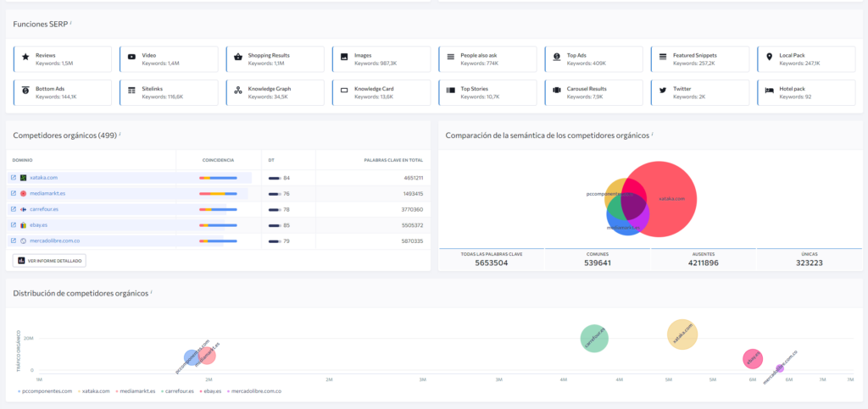Select the Todas las palabras clave tab
Screen dimensions: 868x409
(492, 258)
